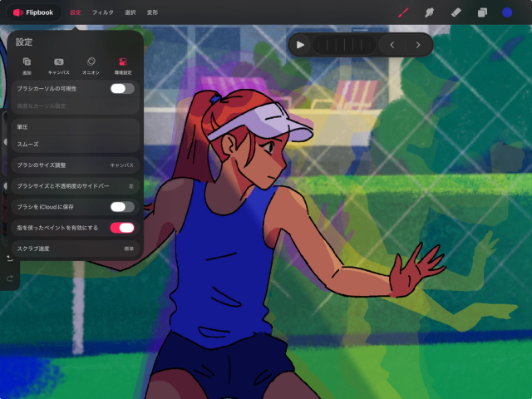Open 高度なカーソル設定 row
532x399 pixels.
[76, 106]
